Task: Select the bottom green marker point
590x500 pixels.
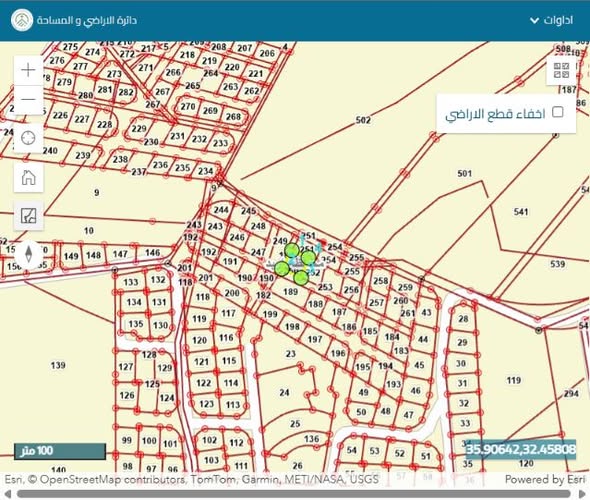Action: pyautogui.click(x=301, y=278)
